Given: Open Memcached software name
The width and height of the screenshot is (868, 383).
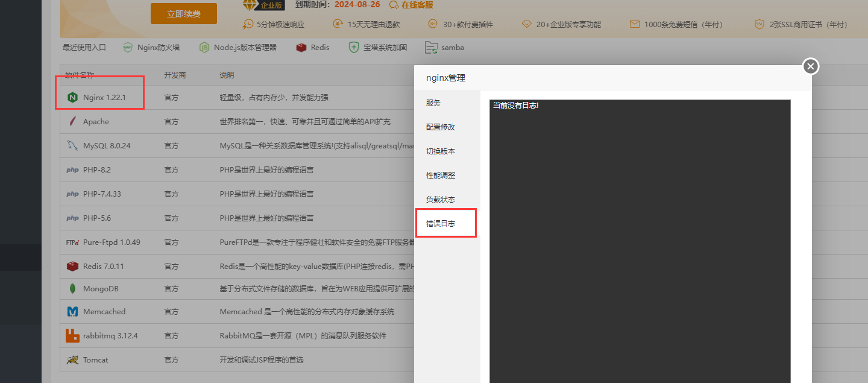Looking at the screenshot, I should (104, 312).
